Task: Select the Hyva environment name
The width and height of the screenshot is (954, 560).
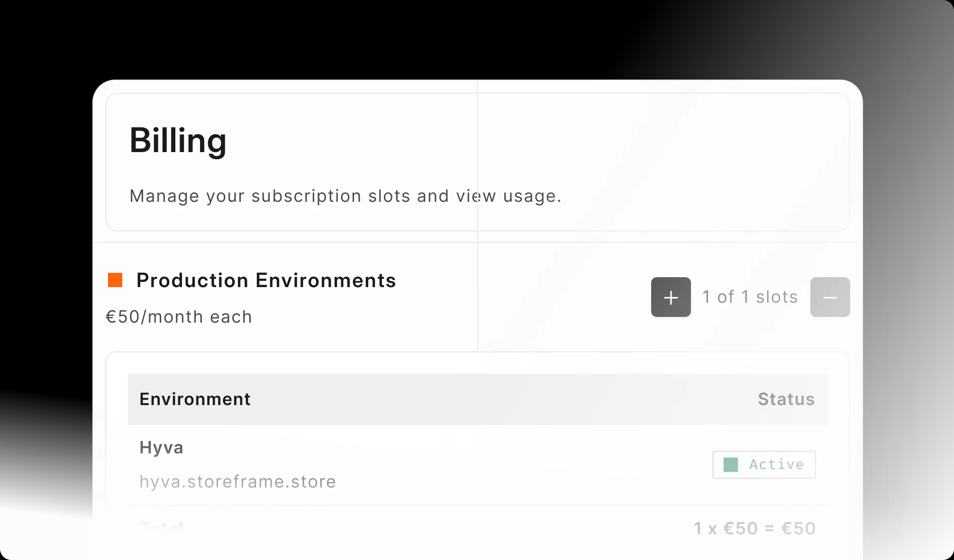Action: coord(161,448)
